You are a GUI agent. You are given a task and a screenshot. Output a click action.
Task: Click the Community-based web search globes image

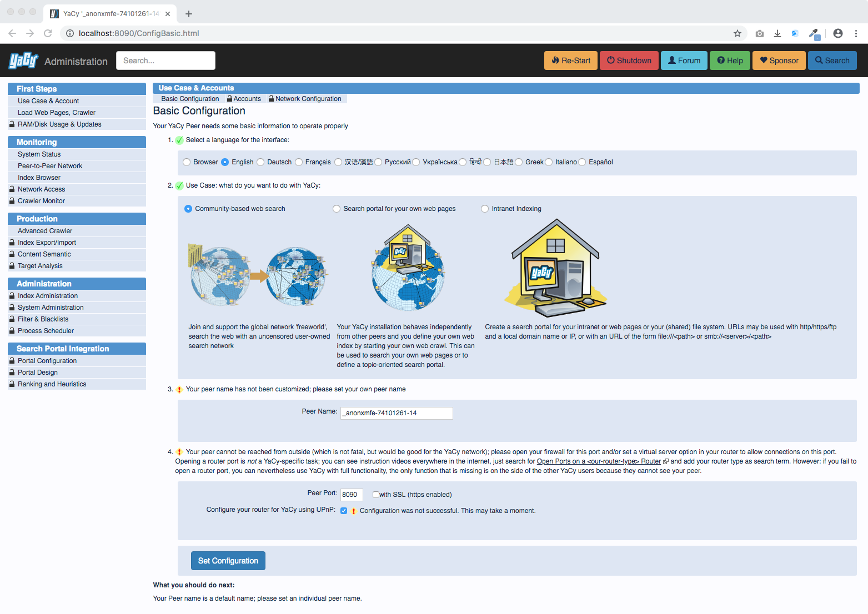(258, 276)
